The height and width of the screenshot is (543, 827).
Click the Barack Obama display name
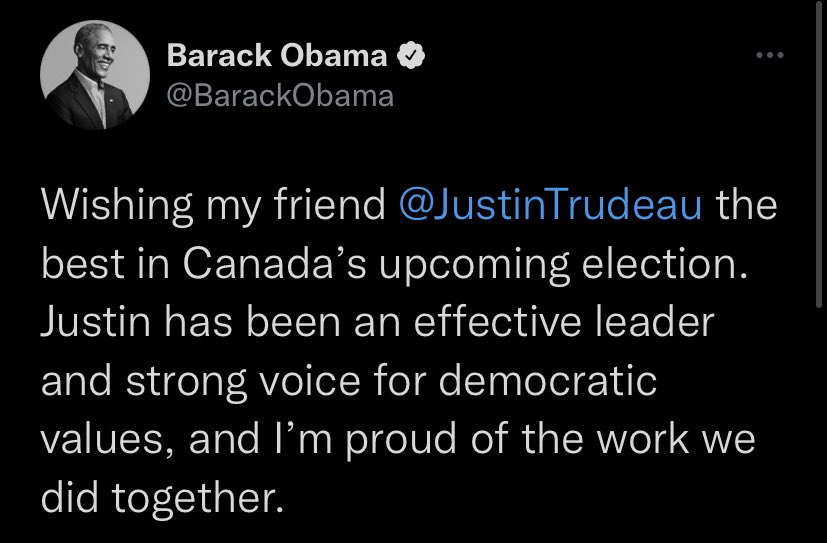click(x=277, y=57)
